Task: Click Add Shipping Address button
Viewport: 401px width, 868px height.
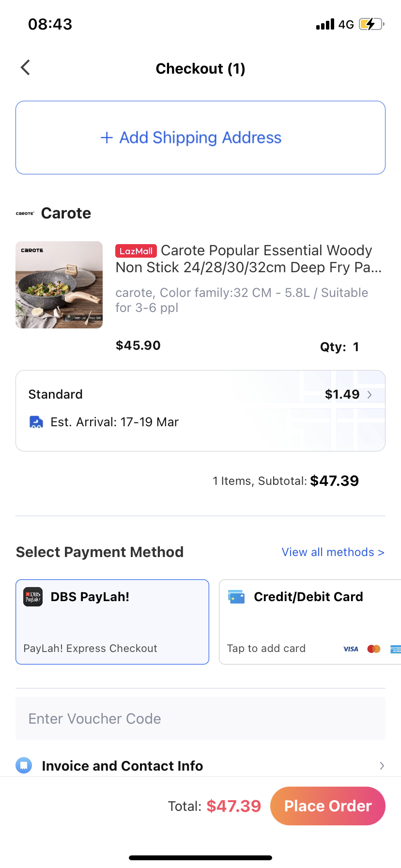Action: [x=200, y=138]
